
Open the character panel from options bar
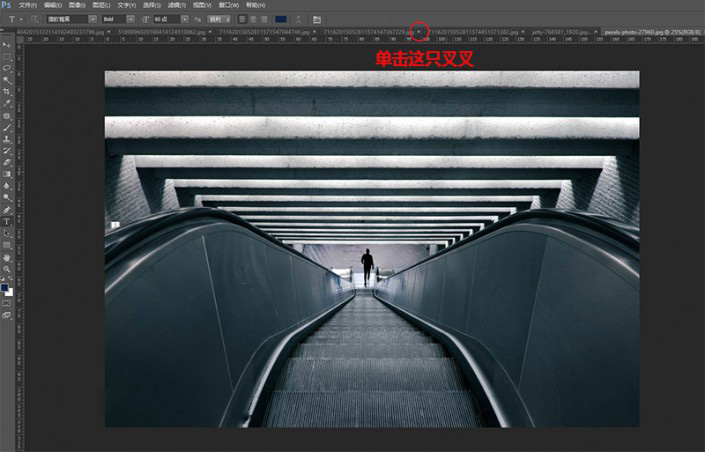click(x=317, y=19)
